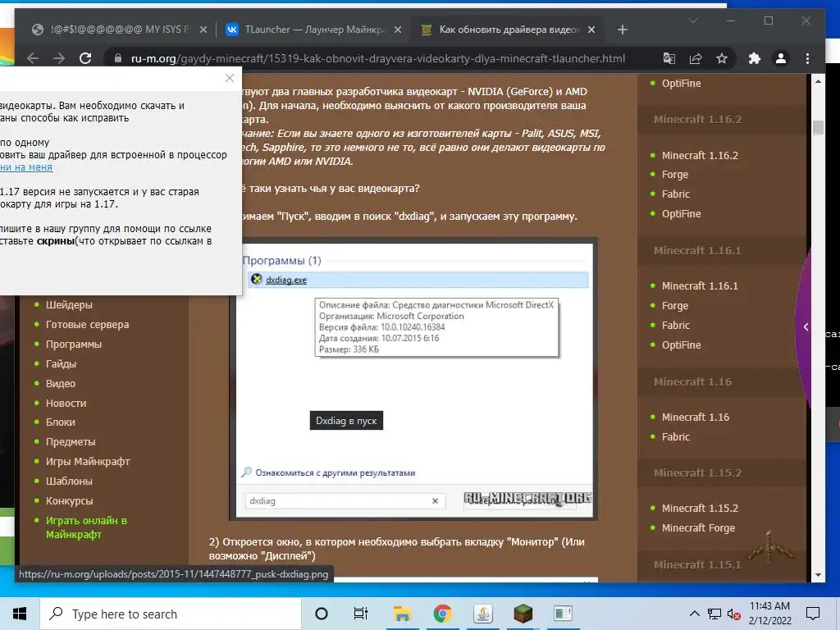Click the taskbar search box
The height and width of the screenshot is (630, 840).
[x=171, y=614]
